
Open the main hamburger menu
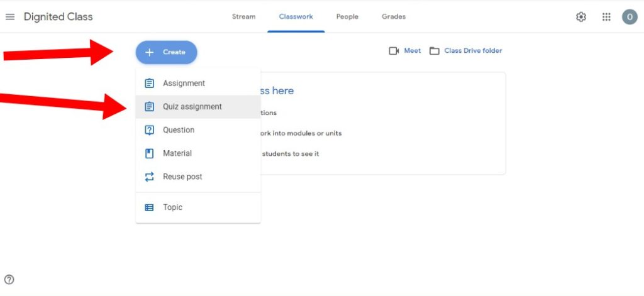coord(10,17)
